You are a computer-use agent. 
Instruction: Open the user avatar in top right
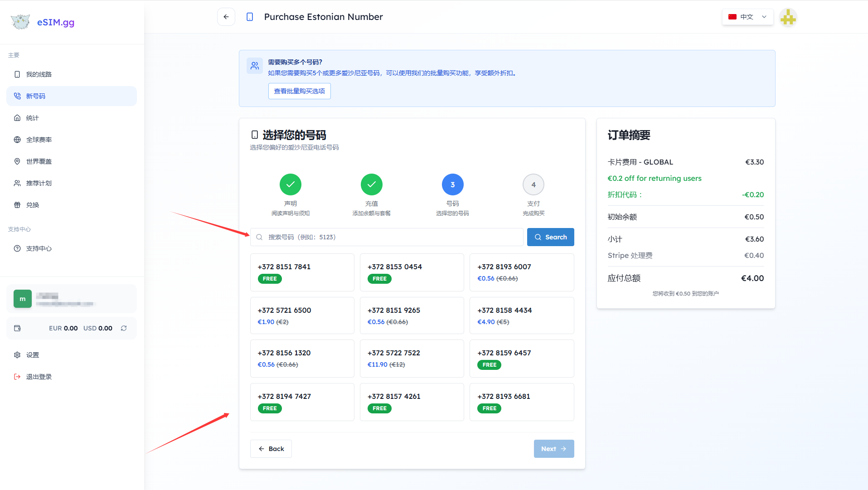coord(788,17)
